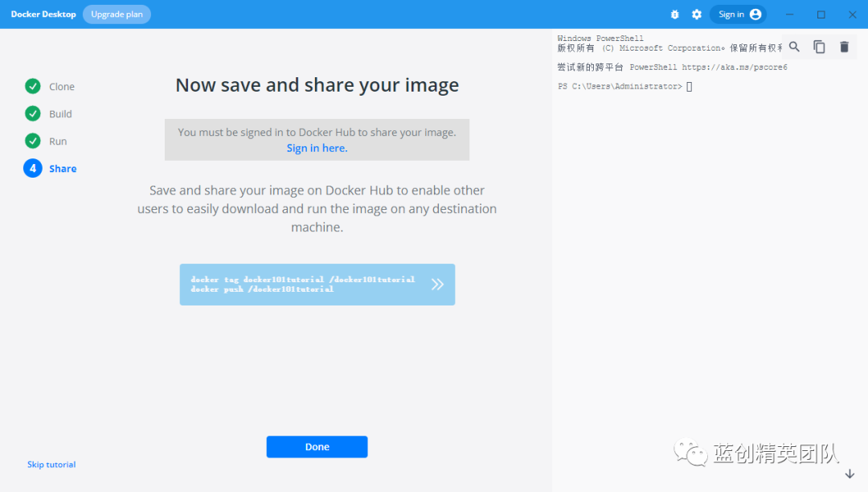Click the Done button
The height and width of the screenshot is (492, 868).
pyautogui.click(x=317, y=447)
